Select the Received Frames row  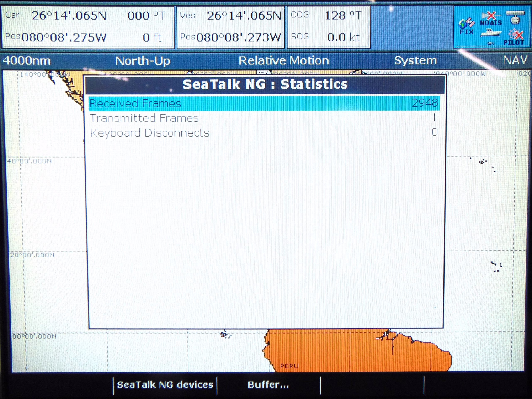tap(264, 103)
